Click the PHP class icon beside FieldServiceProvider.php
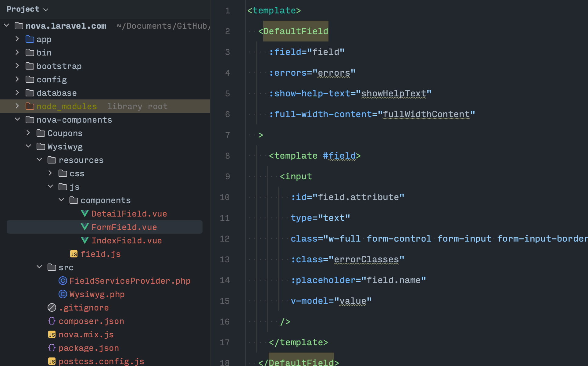The image size is (588, 366). click(x=63, y=281)
